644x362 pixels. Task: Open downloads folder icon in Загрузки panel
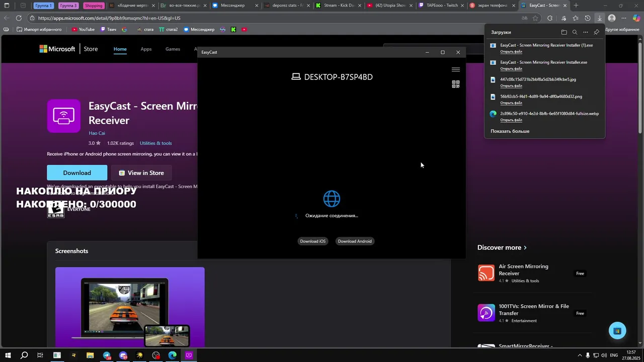564,32
